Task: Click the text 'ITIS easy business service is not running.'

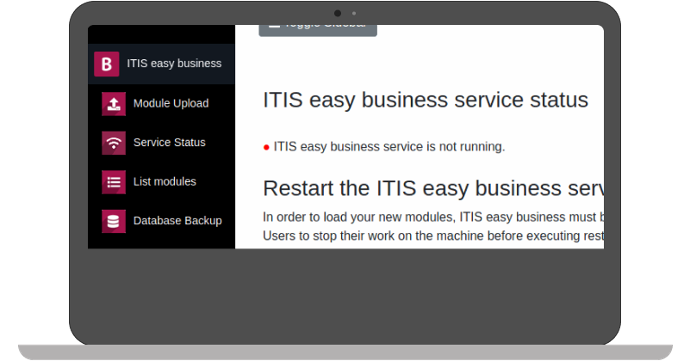Action: (389, 147)
